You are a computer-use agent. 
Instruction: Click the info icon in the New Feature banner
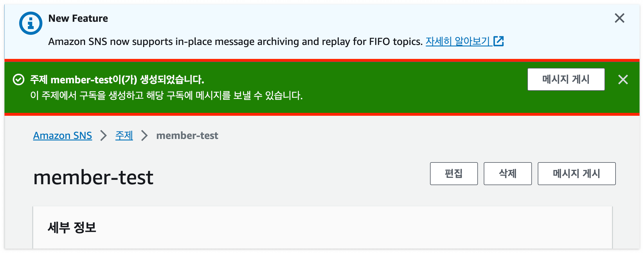(30, 23)
